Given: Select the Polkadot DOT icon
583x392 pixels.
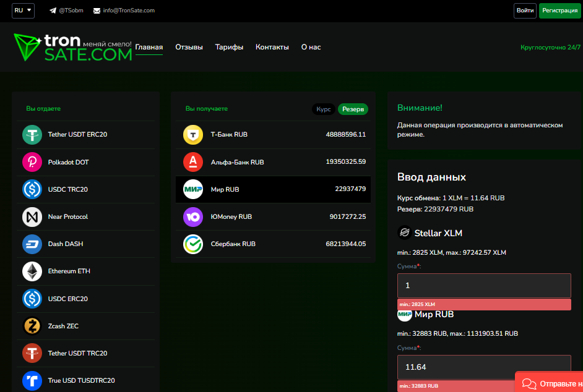Looking at the screenshot, I should [x=32, y=162].
